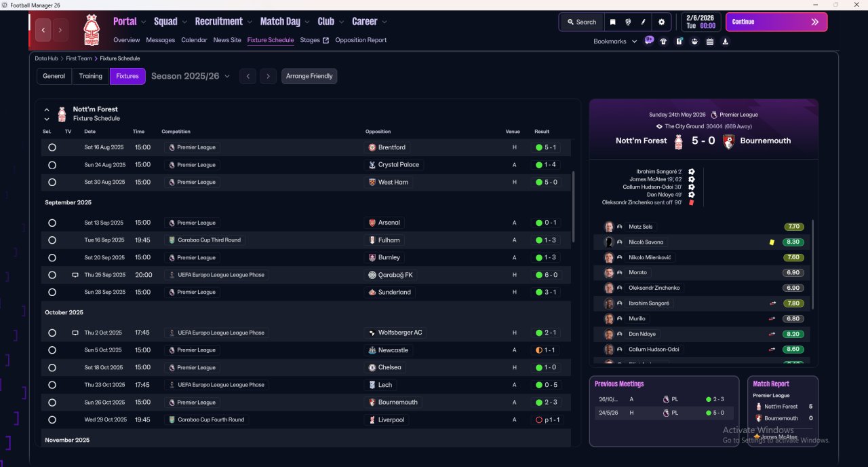This screenshot has height=467, width=868.
Task: Click the Continue button
Action: 776,22
